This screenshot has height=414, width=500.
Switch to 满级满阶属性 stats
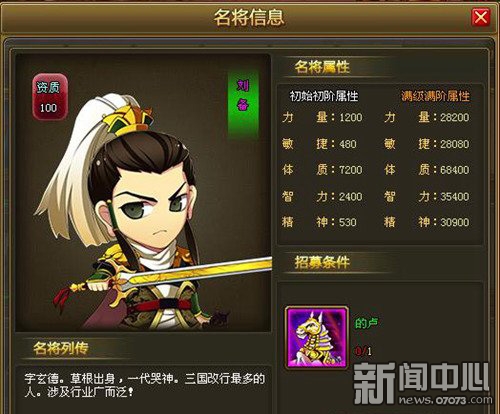435,96
